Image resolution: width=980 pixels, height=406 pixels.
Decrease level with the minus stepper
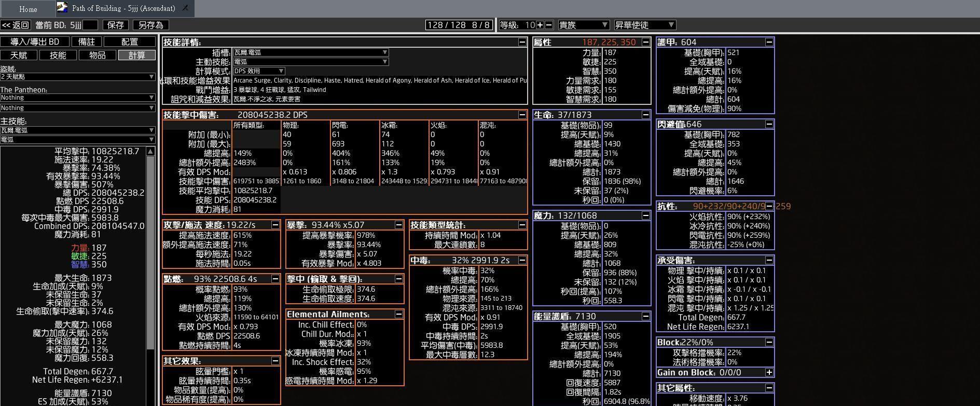pos(549,25)
